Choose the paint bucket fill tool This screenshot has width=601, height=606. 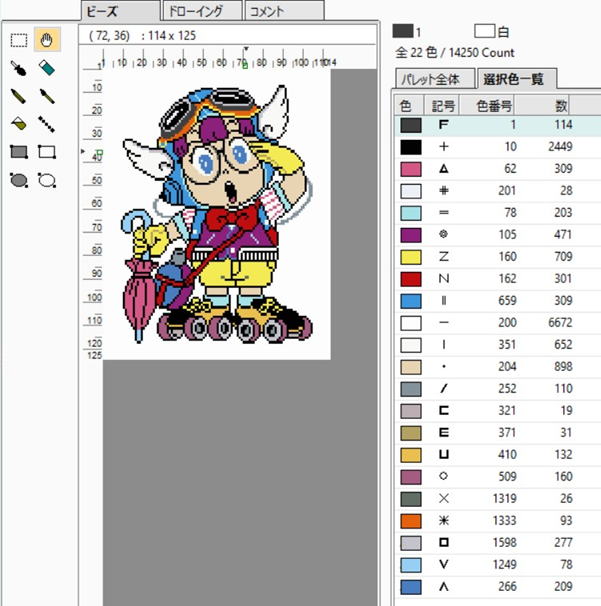coord(19,124)
